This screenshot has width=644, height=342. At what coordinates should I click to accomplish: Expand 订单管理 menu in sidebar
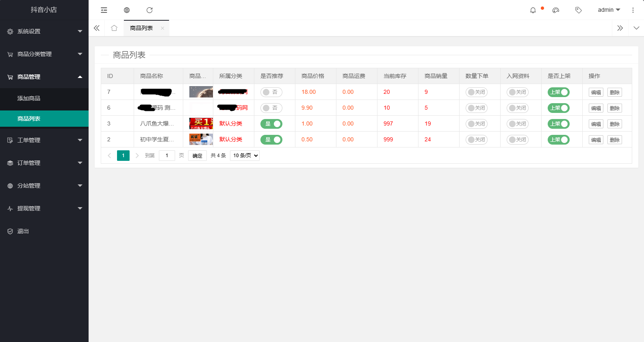click(x=44, y=163)
